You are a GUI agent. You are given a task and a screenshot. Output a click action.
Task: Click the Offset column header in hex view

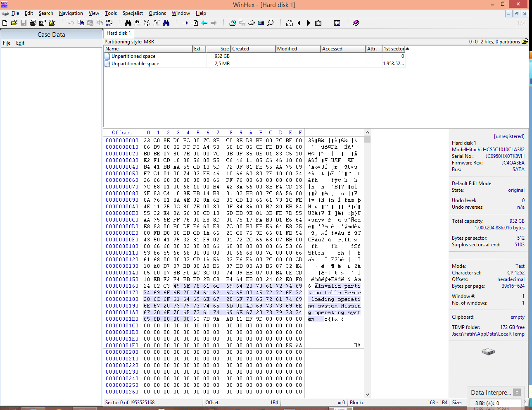pos(122,133)
